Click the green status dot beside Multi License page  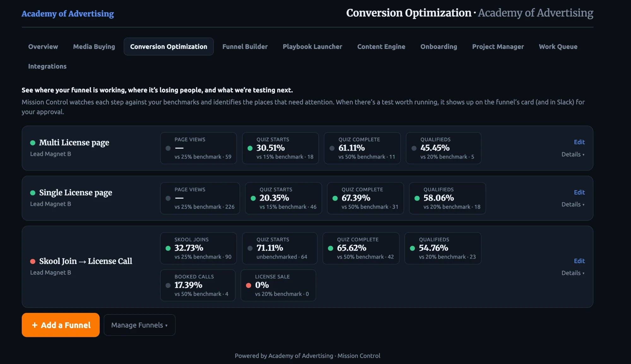coord(32,143)
